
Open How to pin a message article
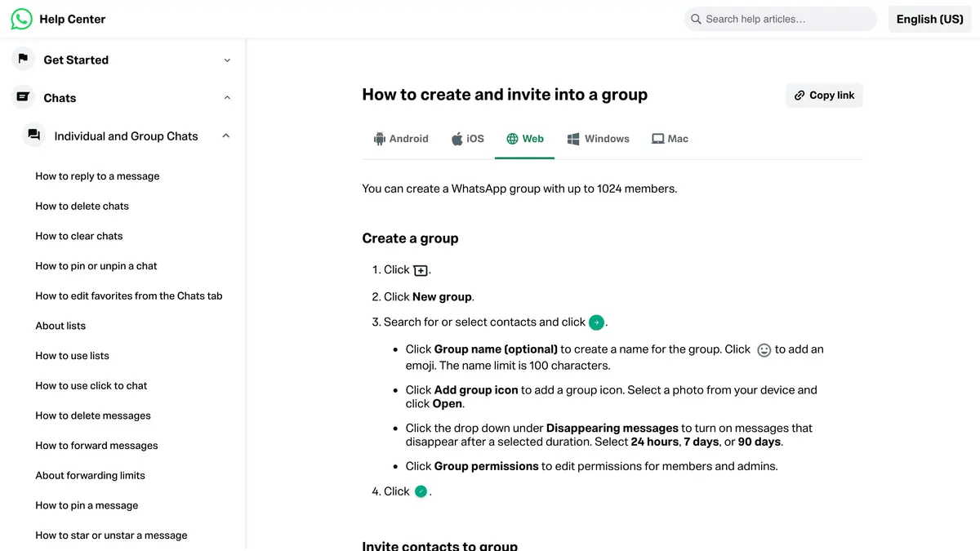point(87,505)
